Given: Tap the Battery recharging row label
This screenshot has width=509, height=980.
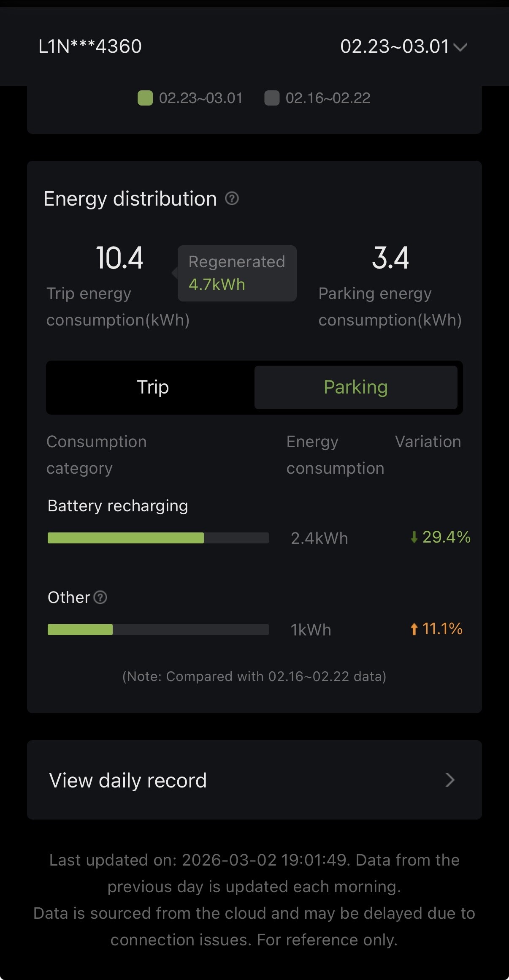Looking at the screenshot, I should (118, 506).
